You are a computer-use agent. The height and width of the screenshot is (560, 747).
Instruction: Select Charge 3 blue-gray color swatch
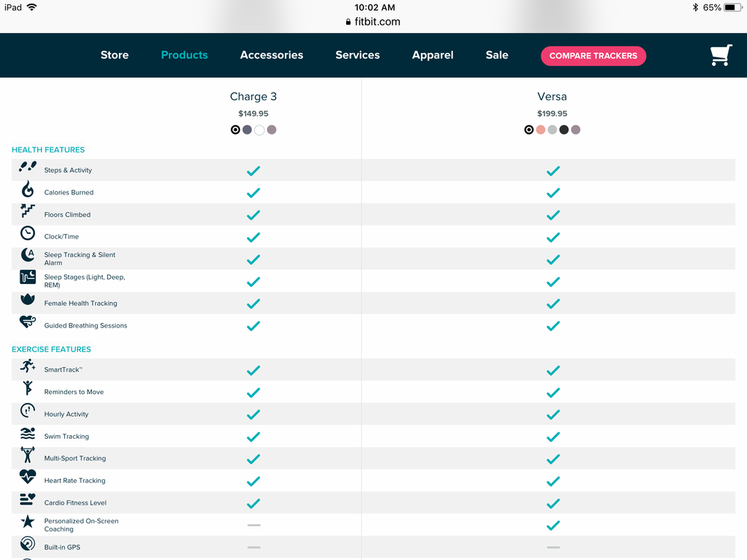(x=247, y=129)
